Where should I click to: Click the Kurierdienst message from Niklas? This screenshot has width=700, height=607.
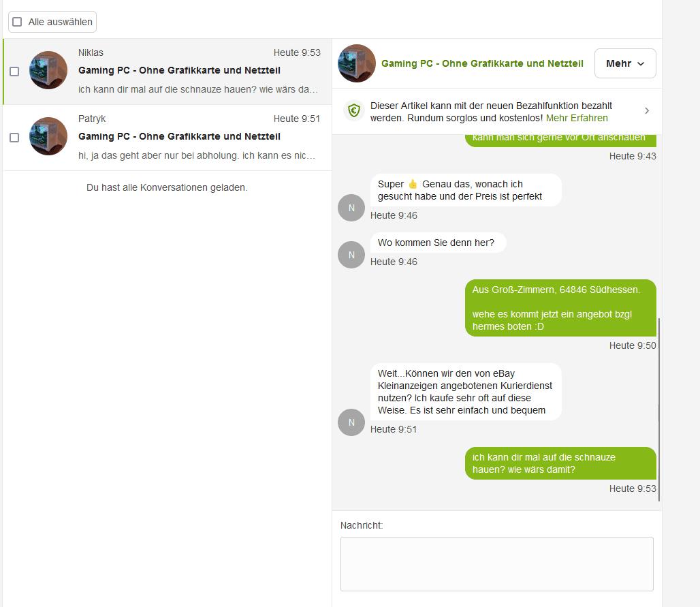tap(466, 391)
